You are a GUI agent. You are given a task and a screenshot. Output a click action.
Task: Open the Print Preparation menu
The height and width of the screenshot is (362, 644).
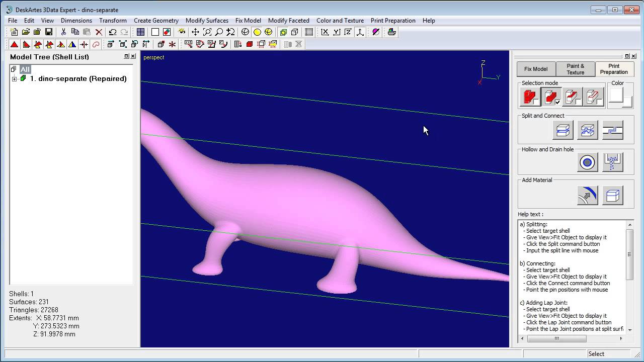(393, 21)
